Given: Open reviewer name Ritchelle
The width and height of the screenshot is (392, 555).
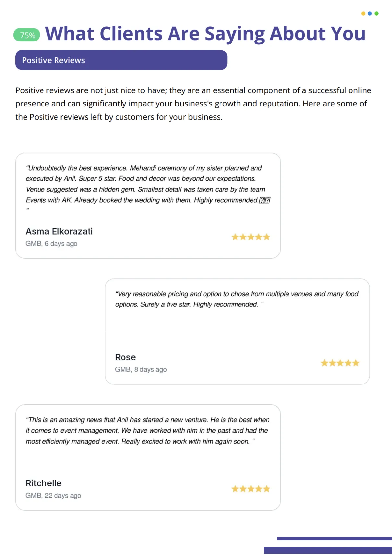Looking at the screenshot, I should tap(43, 483).
